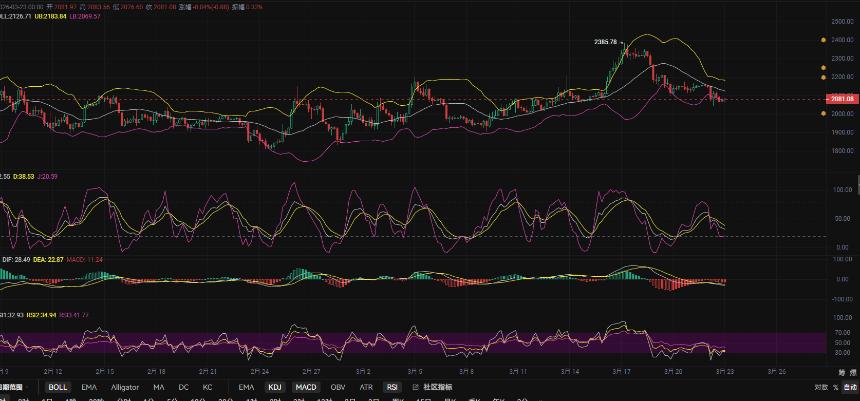Viewport: 860px width, 401px height.
Task: Enable the KC channel indicator
Action: [207, 387]
